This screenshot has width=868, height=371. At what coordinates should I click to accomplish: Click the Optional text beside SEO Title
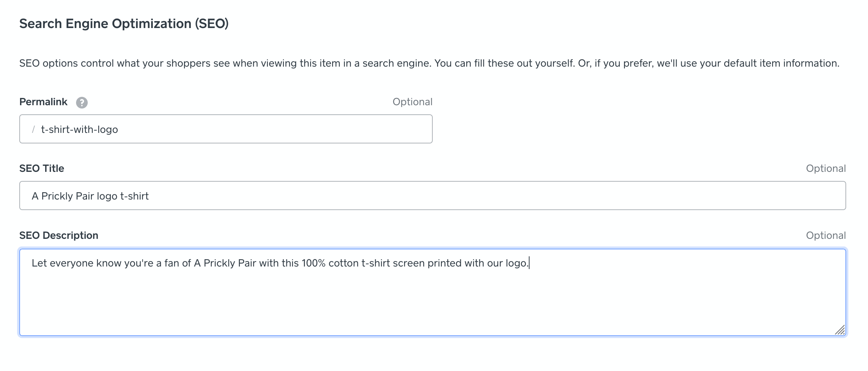[825, 169]
